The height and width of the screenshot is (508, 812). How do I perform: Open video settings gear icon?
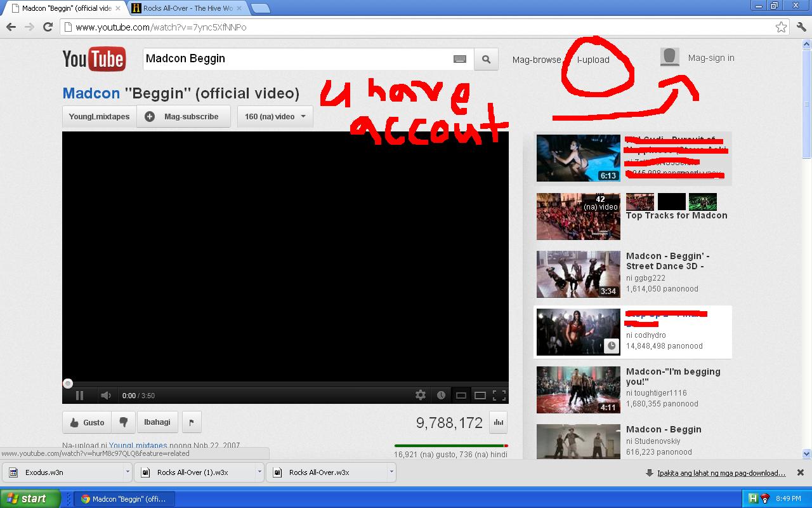point(421,395)
